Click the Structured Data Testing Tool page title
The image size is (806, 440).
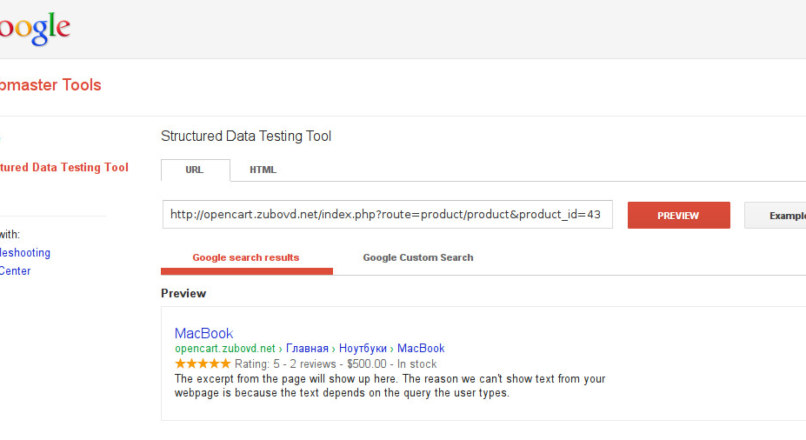point(246,136)
